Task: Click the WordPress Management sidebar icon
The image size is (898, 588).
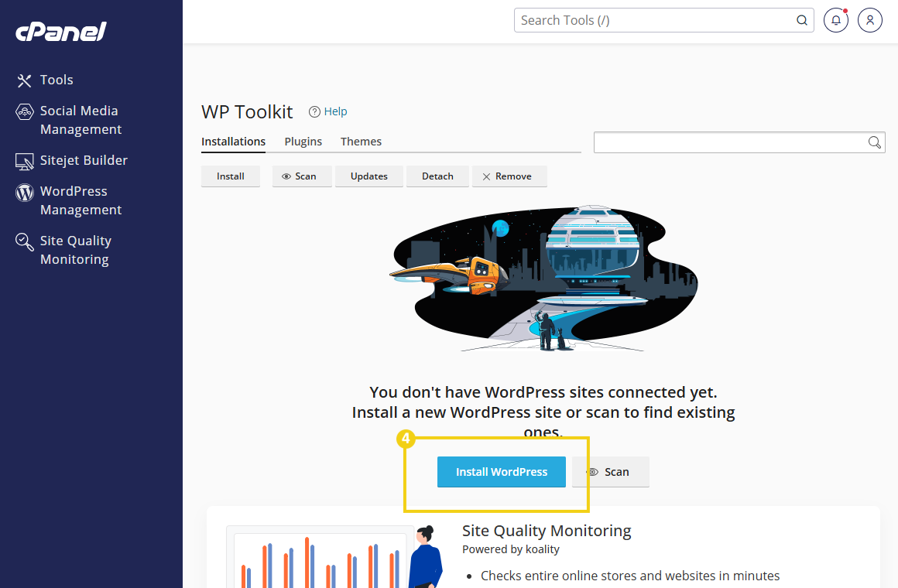Action: pos(25,191)
